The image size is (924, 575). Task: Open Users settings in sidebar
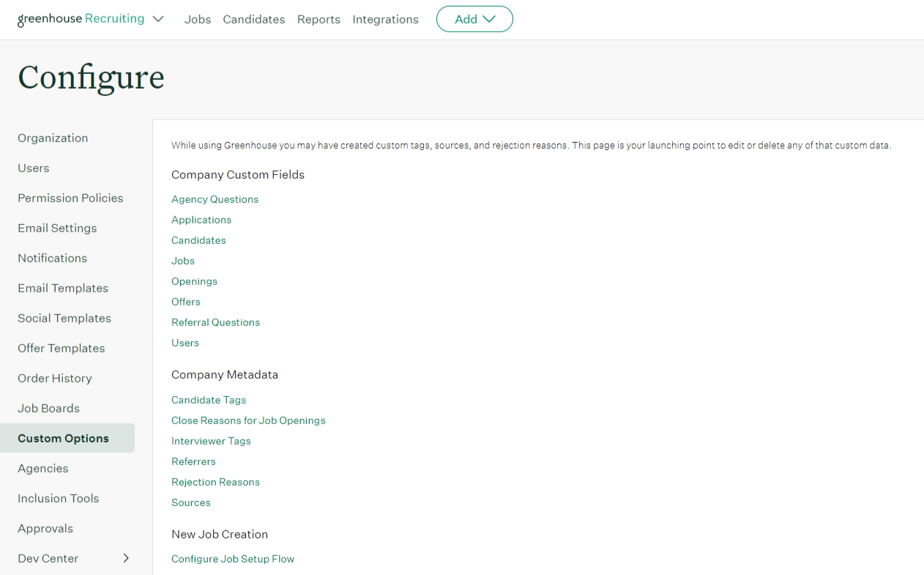click(34, 168)
